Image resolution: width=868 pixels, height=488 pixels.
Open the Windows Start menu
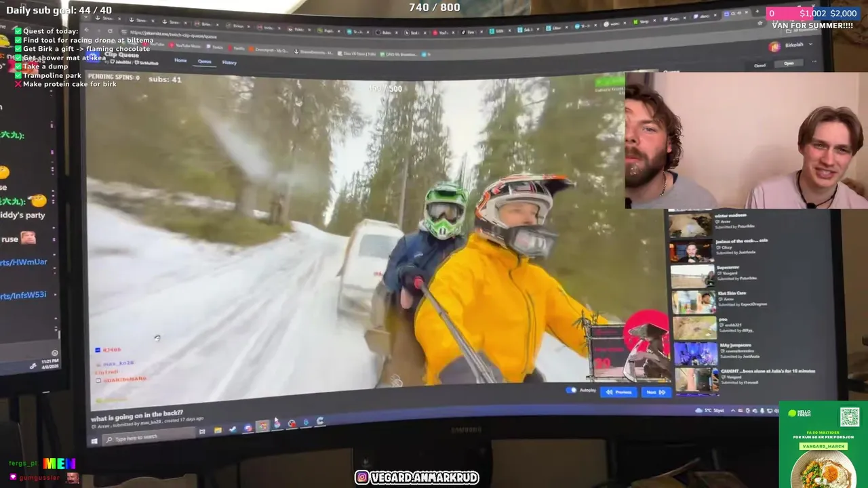(x=94, y=441)
